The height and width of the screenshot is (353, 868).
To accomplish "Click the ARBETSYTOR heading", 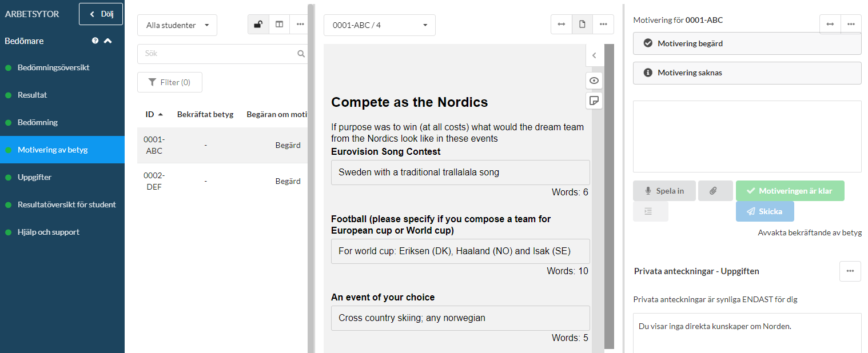I will 32,14.
